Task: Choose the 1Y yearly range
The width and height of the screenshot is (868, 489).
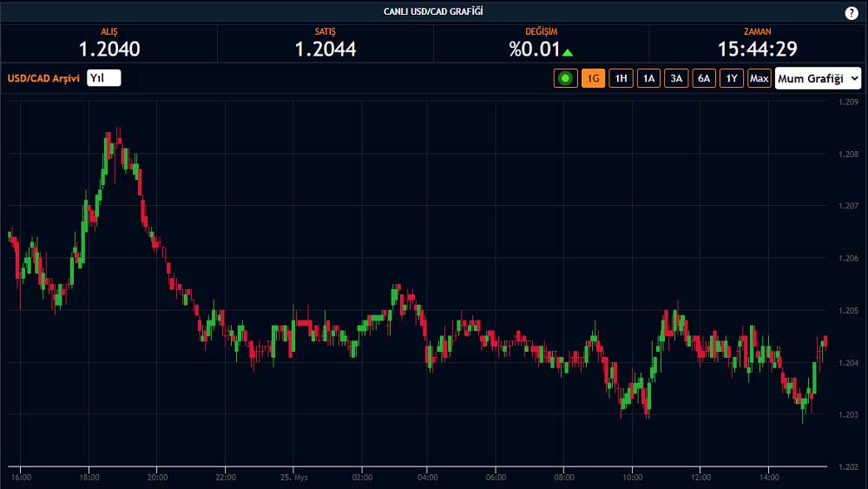Action: coord(731,78)
